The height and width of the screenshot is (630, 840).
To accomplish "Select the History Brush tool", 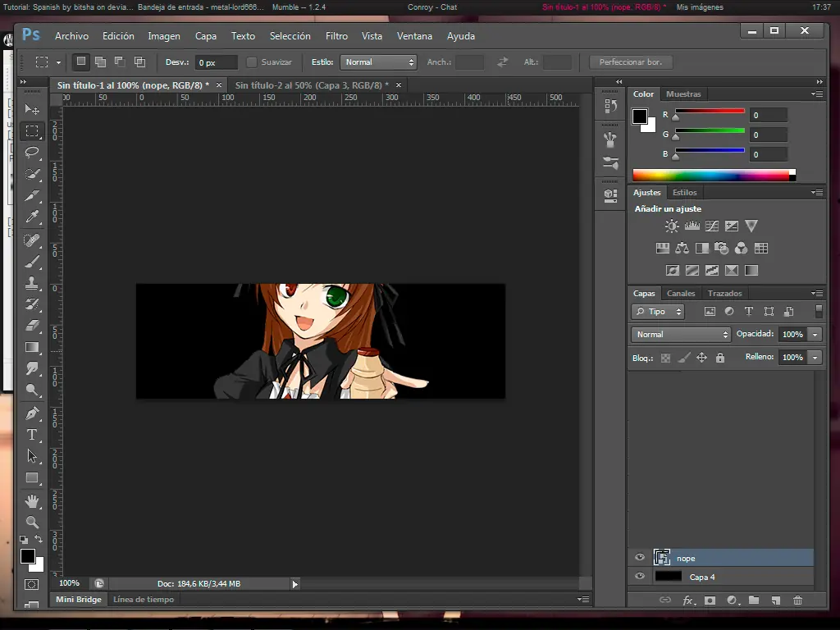I will pyautogui.click(x=32, y=304).
